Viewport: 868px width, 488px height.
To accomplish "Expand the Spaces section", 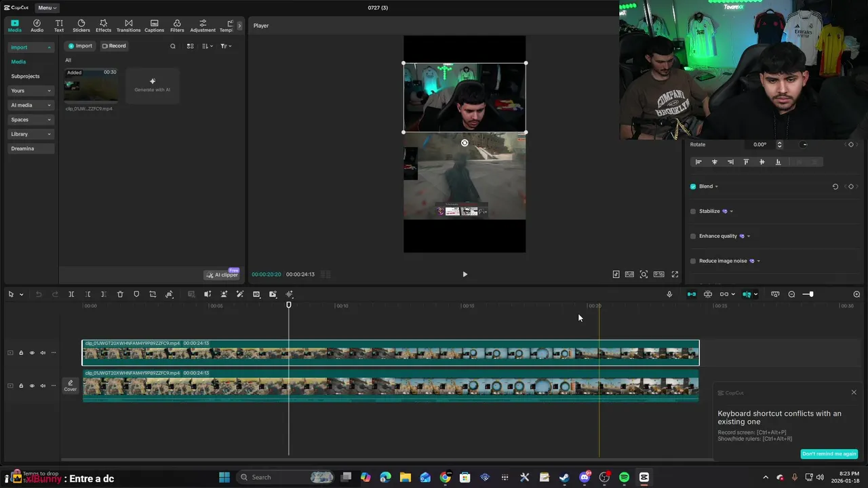I will [x=31, y=119].
